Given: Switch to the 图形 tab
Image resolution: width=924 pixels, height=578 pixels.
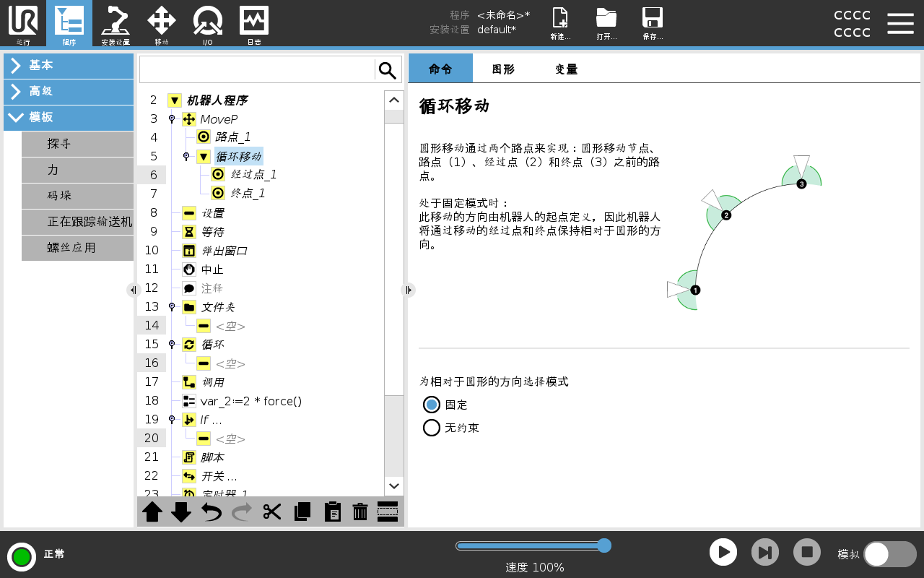Looking at the screenshot, I should click(x=503, y=69).
